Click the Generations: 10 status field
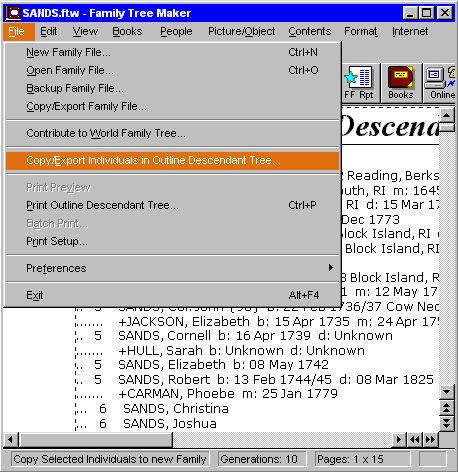Viewport: 458px width, 472px height. tap(262, 459)
